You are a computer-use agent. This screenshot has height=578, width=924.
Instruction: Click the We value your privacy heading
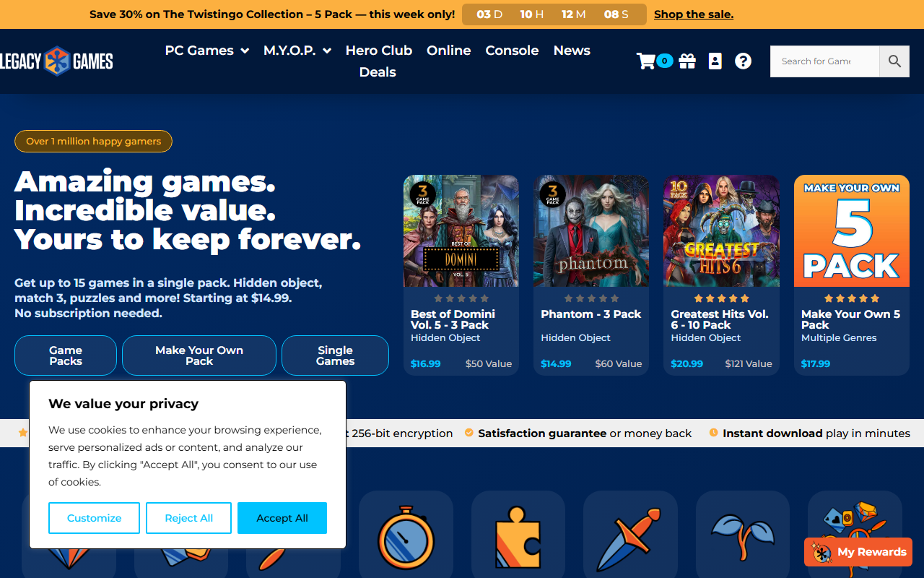click(x=123, y=404)
